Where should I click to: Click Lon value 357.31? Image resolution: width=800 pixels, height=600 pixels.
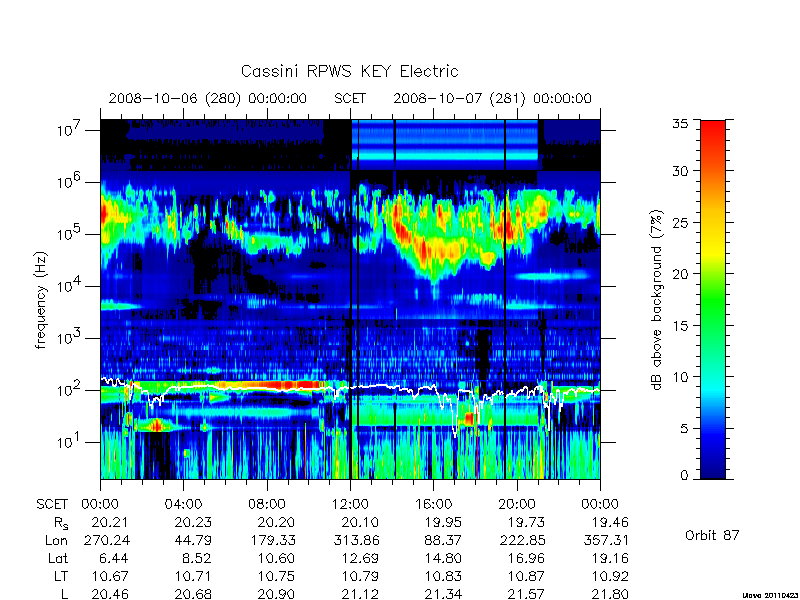click(x=606, y=540)
